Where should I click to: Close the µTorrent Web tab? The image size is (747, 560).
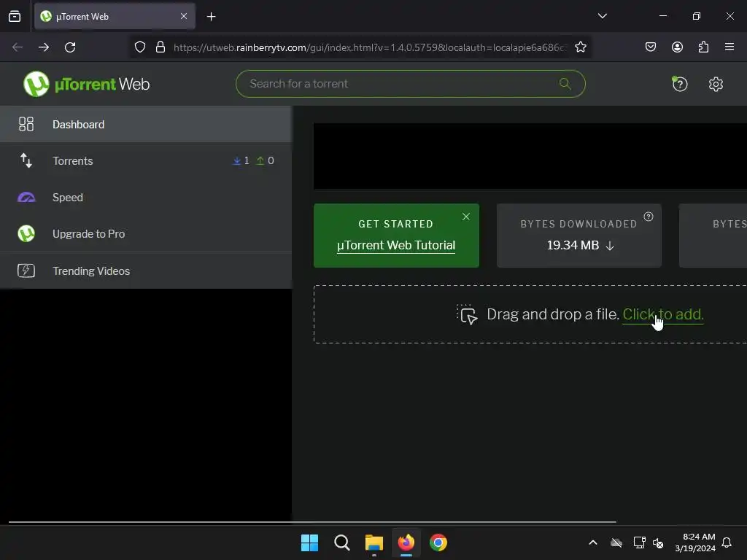pos(184,16)
